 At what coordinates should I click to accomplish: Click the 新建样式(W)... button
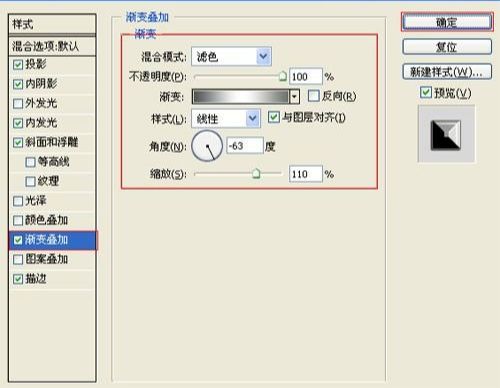(x=447, y=72)
